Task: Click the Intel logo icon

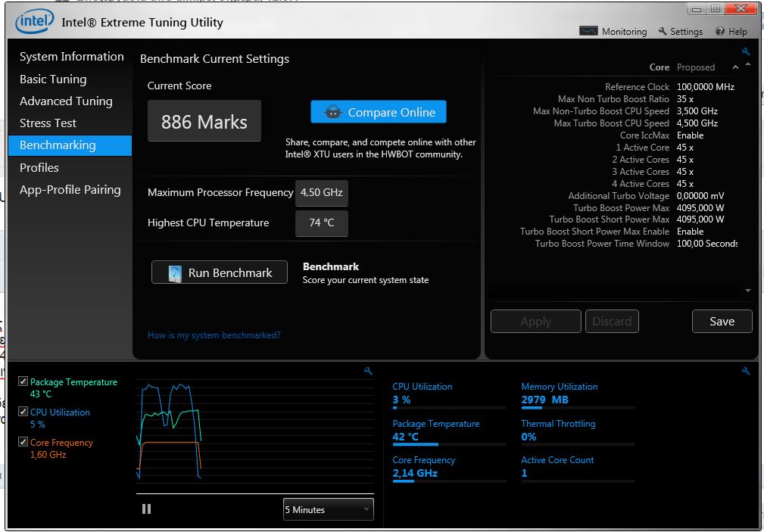Action: coord(35,22)
